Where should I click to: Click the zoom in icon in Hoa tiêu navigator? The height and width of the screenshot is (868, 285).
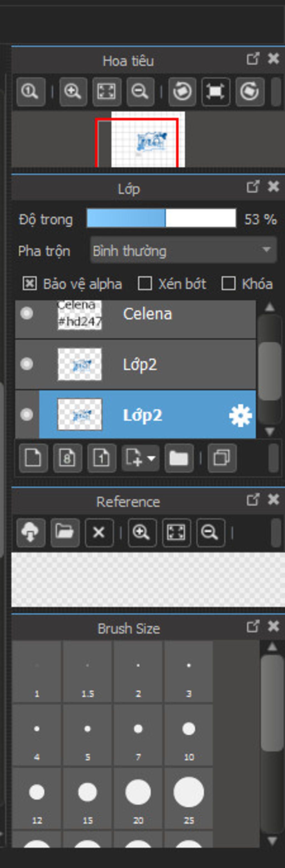(73, 92)
